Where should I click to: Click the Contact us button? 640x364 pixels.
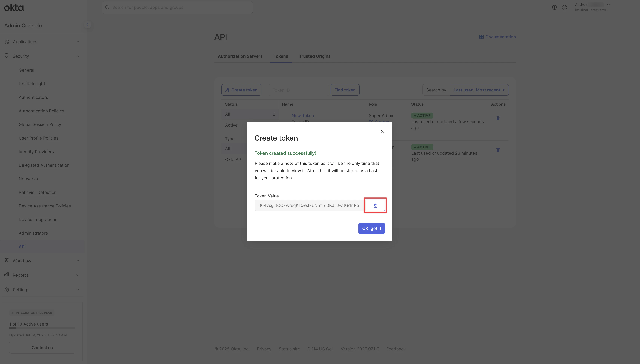42,348
